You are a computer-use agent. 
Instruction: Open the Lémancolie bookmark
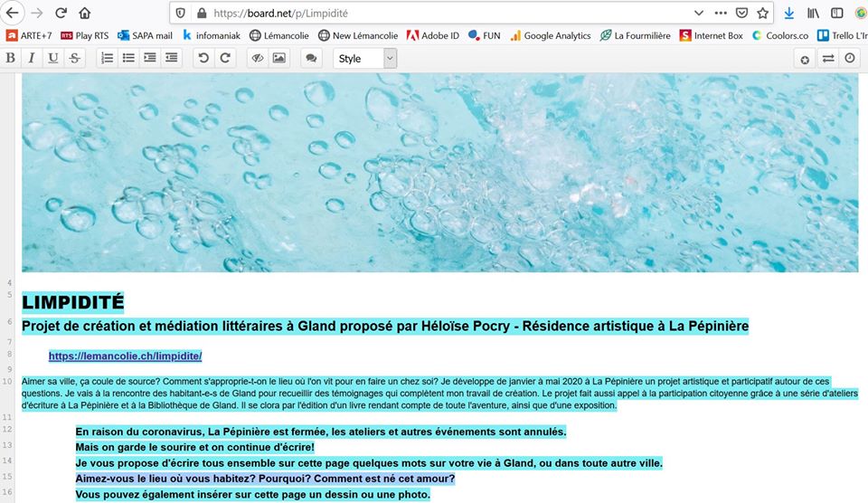pyautogui.click(x=279, y=35)
